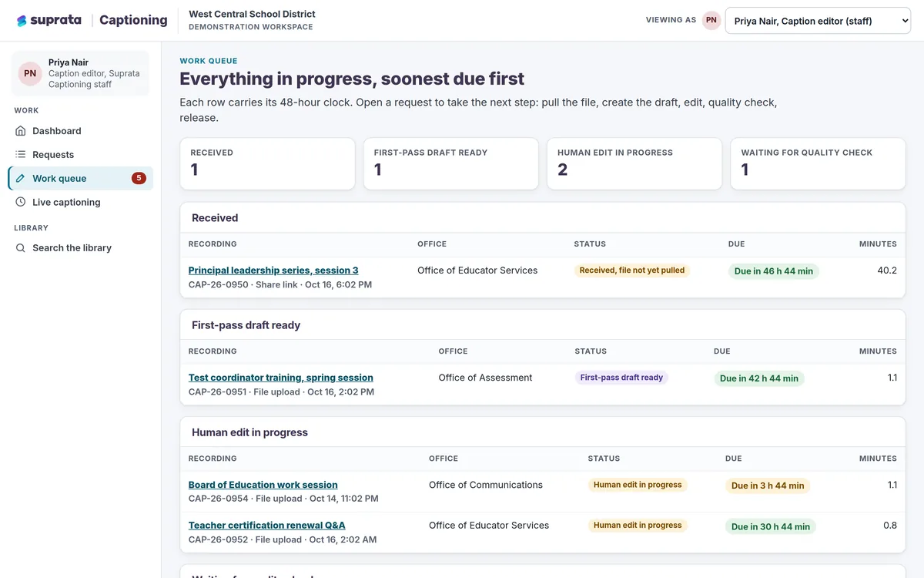Viewport: 924px width, 578px height.
Task: Click the 40.2 minutes value
Action: (x=887, y=271)
